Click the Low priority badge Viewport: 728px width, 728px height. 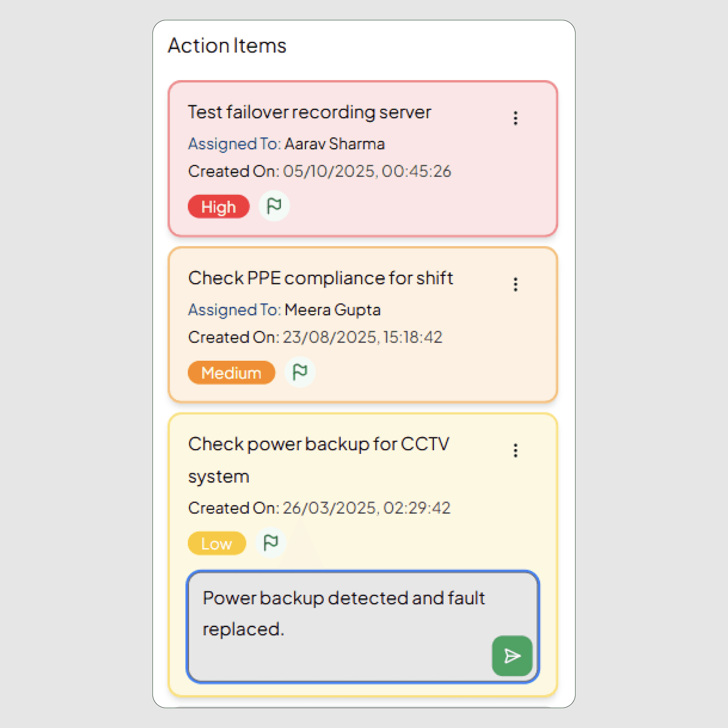[x=217, y=543]
